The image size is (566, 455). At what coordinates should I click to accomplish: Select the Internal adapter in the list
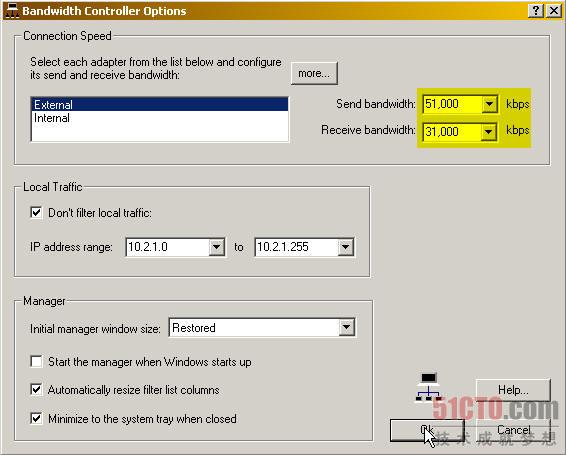coord(160,118)
